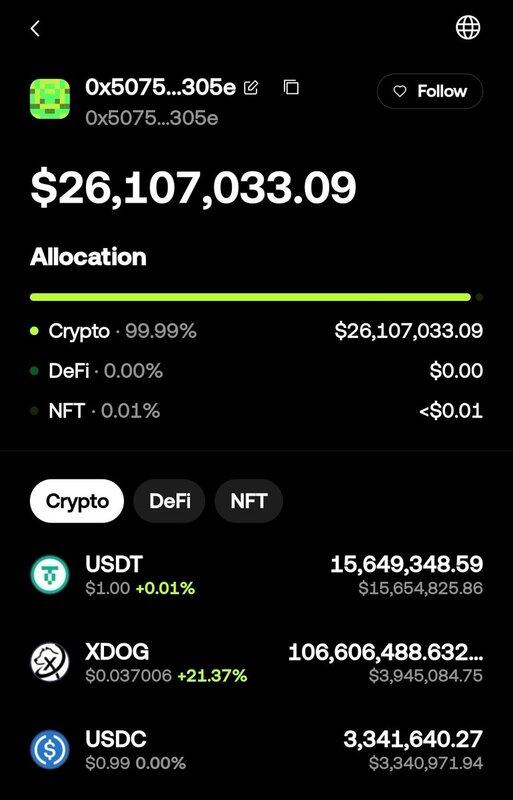Select the Crypto tab
Image resolution: width=513 pixels, height=800 pixels.
77,501
